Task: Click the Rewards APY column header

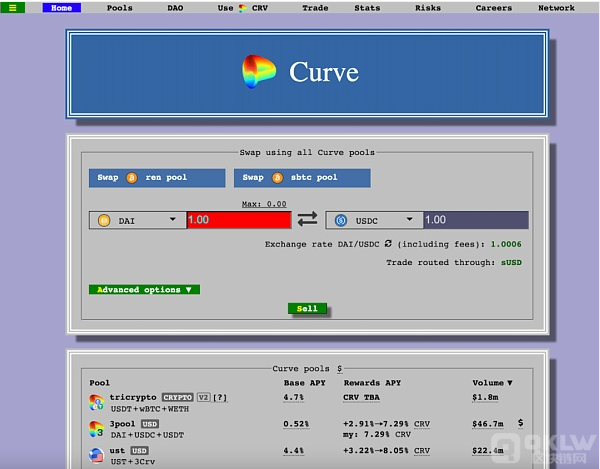Action: coord(372,383)
